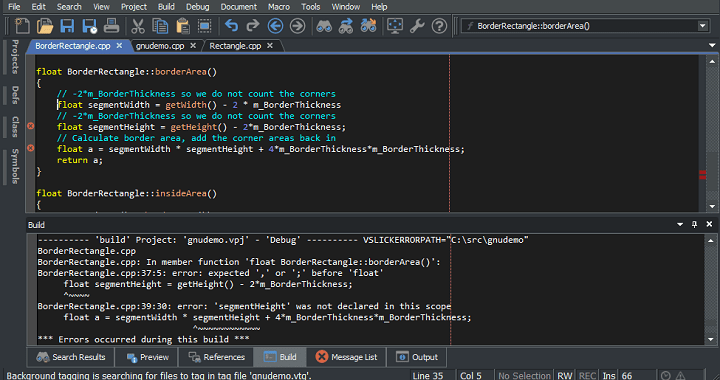Click the Navigate Back circle arrow

[275, 26]
